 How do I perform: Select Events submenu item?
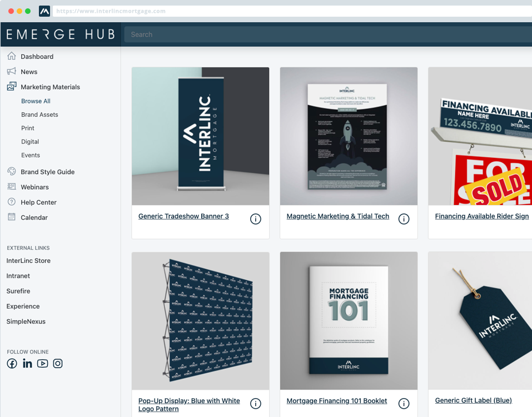tap(31, 155)
